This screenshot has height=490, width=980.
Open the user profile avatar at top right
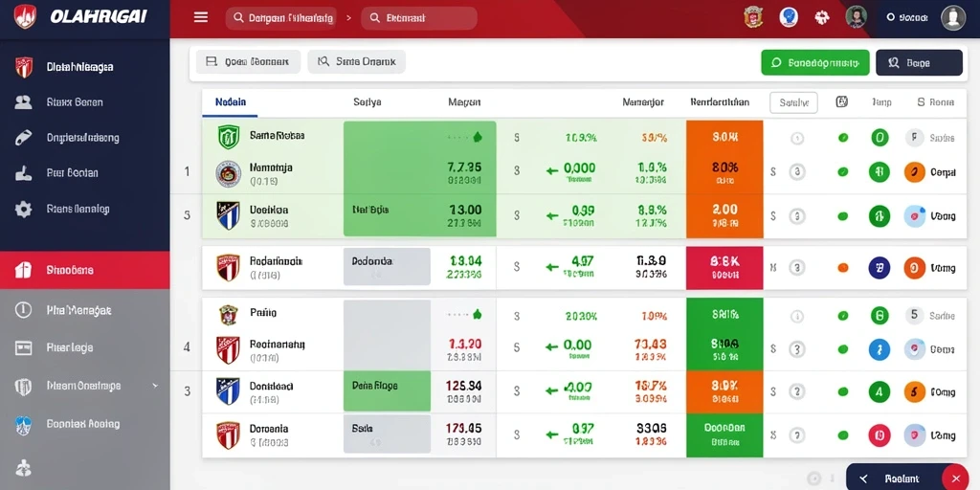(953, 17)
